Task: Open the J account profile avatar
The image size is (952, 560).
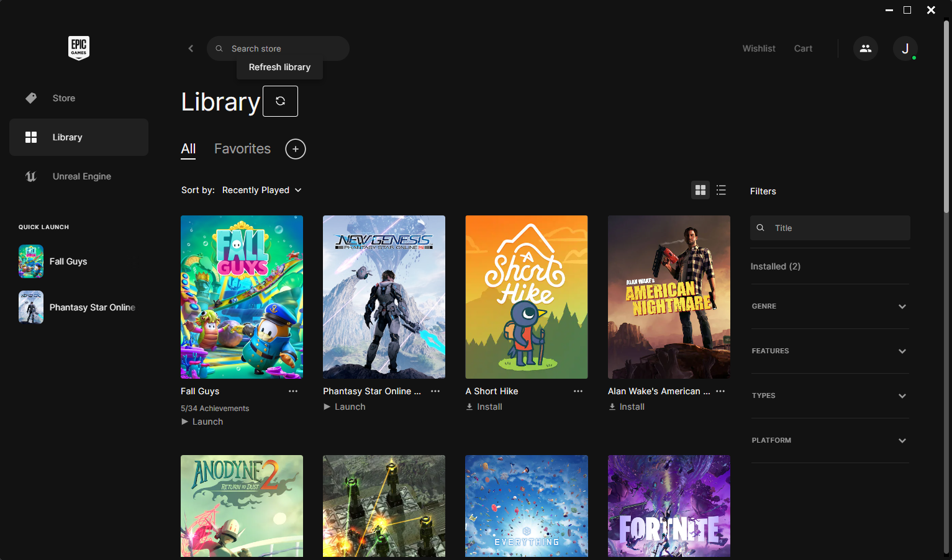Action: coord(905,48)
